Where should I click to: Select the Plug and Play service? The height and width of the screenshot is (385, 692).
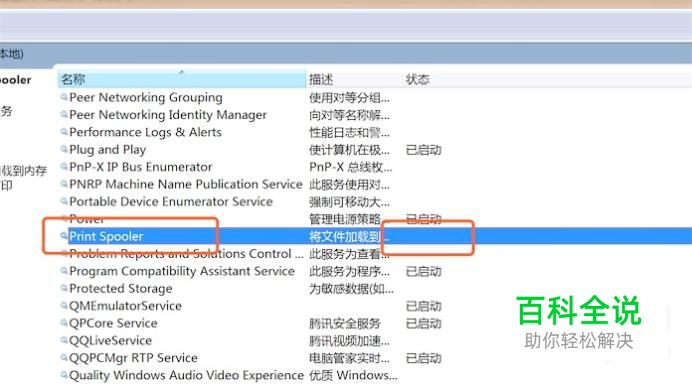(x=107, y=150)
